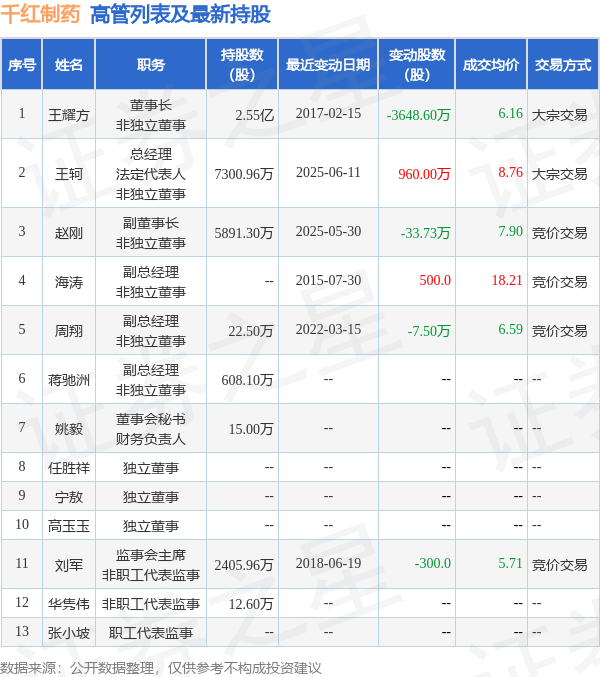Click the name 海涛
This screenshot has width=600, height=677.
(x=69, y=282)
